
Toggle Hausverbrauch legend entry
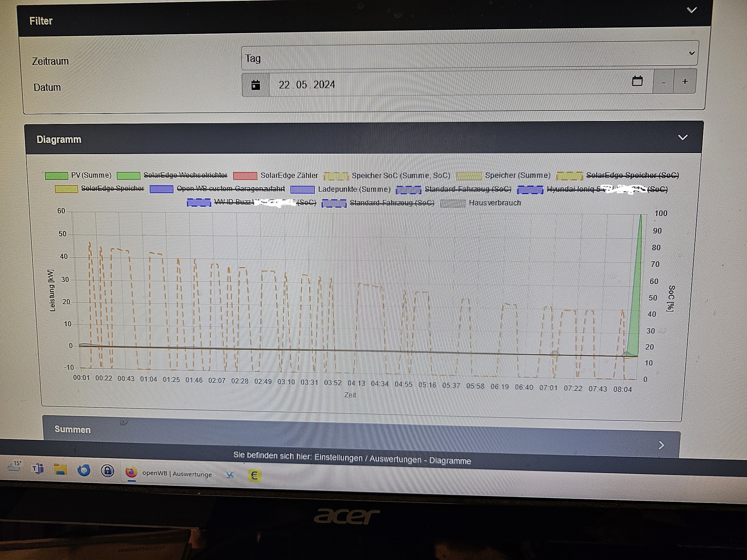[481, 203]
